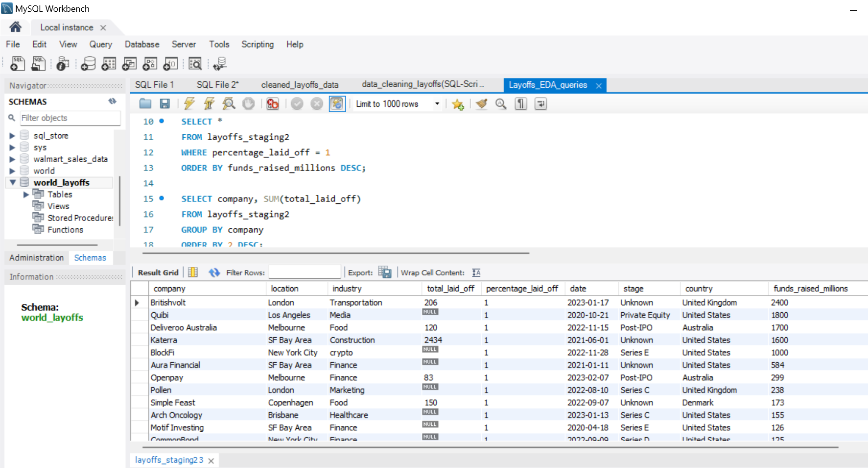The height and width of the screenshot is (468, 868).
Task: Open a script file via the folder icon
Action: point(145,103)
